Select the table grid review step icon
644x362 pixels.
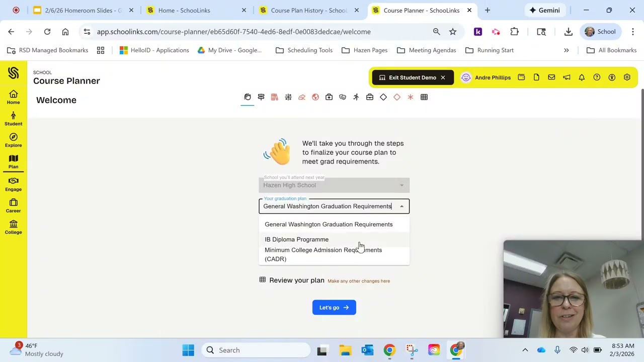pyautogui.click(x=424, y=97)
